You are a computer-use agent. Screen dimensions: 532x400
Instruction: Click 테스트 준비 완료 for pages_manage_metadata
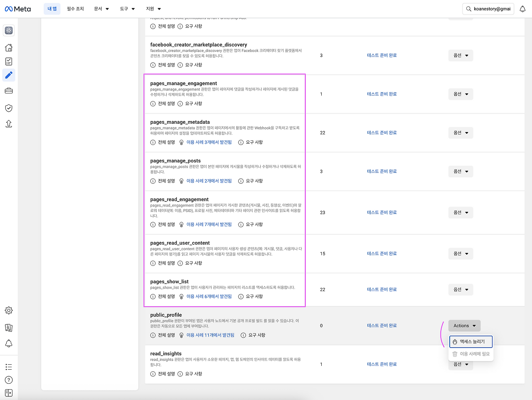[382, 133]
